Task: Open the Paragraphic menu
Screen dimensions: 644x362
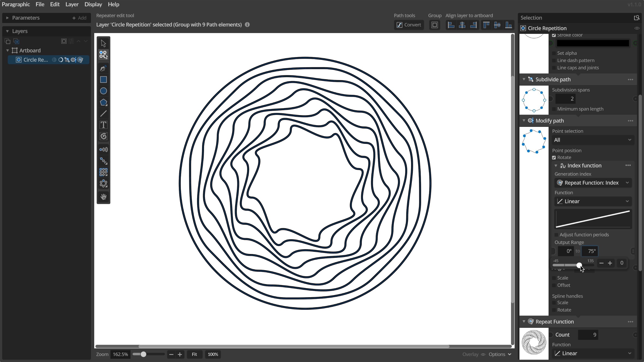Action: (x=16, y=4)
